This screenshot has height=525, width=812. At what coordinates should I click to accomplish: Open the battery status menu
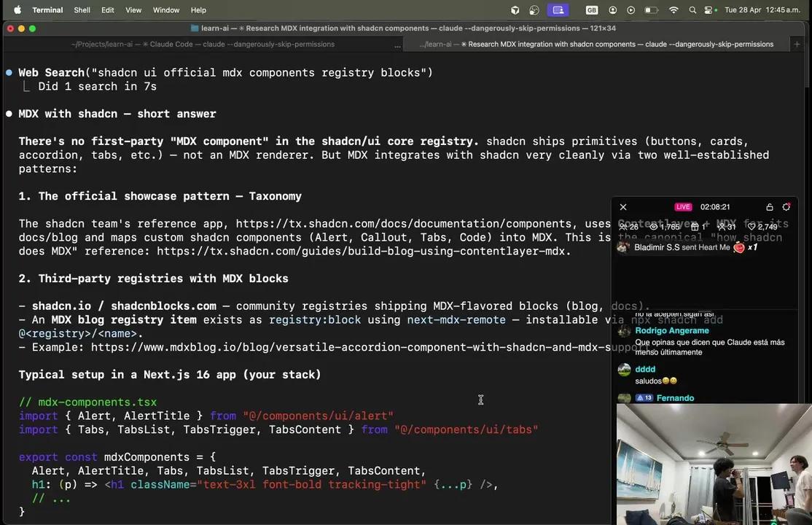pos(651,10)
